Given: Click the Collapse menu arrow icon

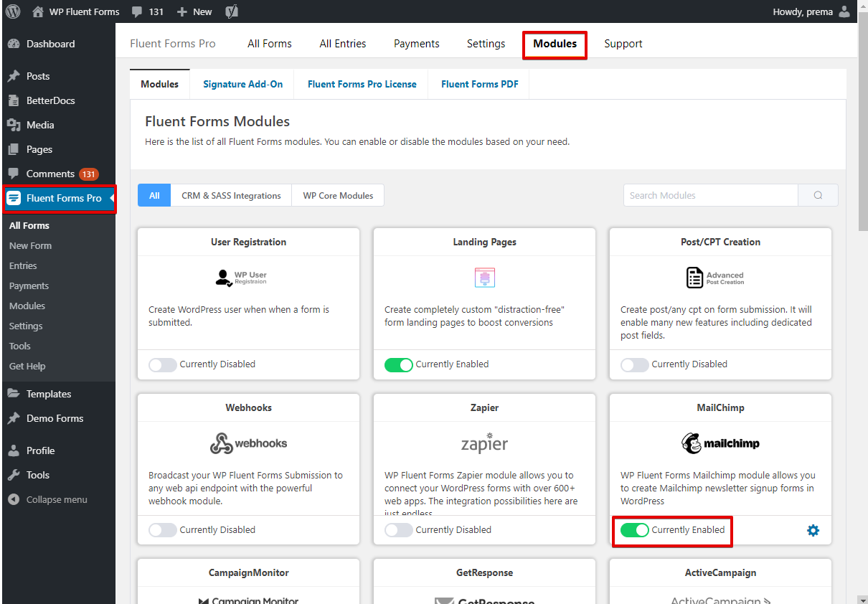Looking at the screenshot, I should pos(14,499).
